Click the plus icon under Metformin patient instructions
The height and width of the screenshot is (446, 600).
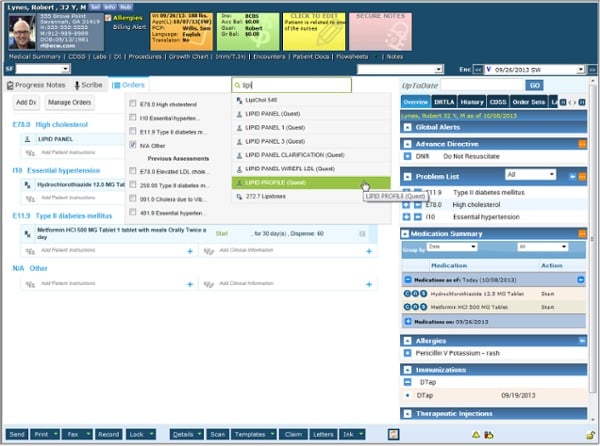coord(190,252)
